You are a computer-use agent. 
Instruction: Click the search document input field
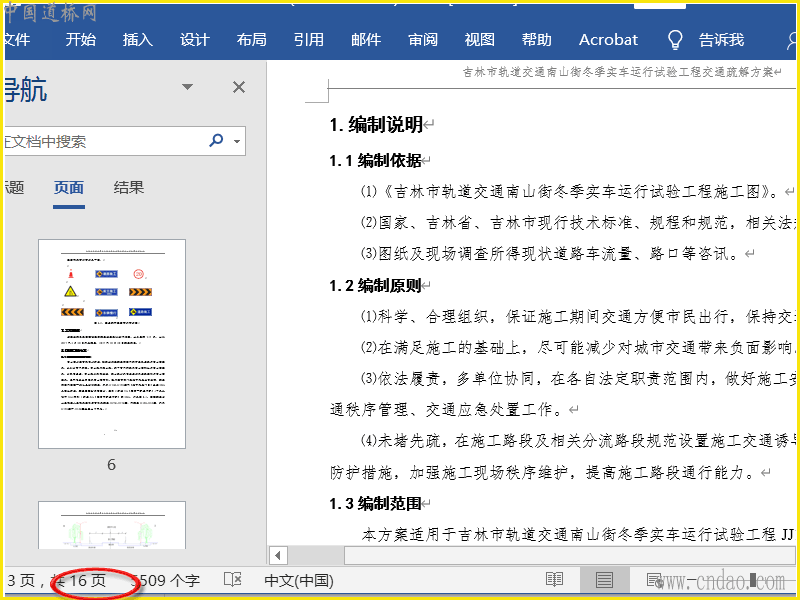tap(105, 141)
